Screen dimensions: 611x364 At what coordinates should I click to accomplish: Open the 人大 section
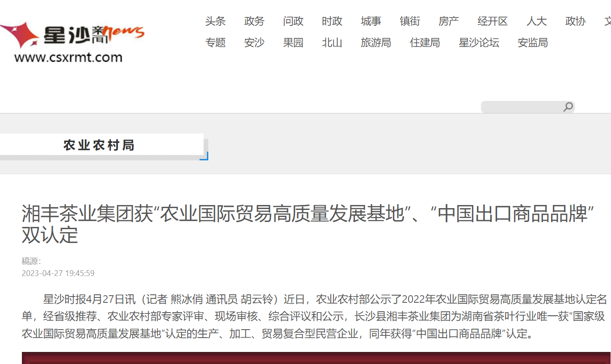(x=536, y=21)
